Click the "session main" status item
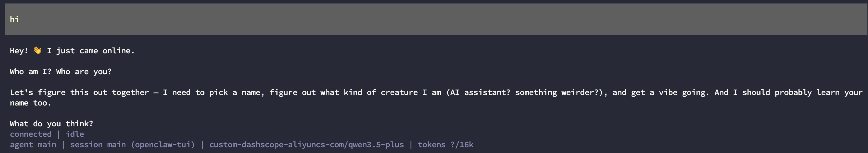868x153 pixels. click(98, 145)
